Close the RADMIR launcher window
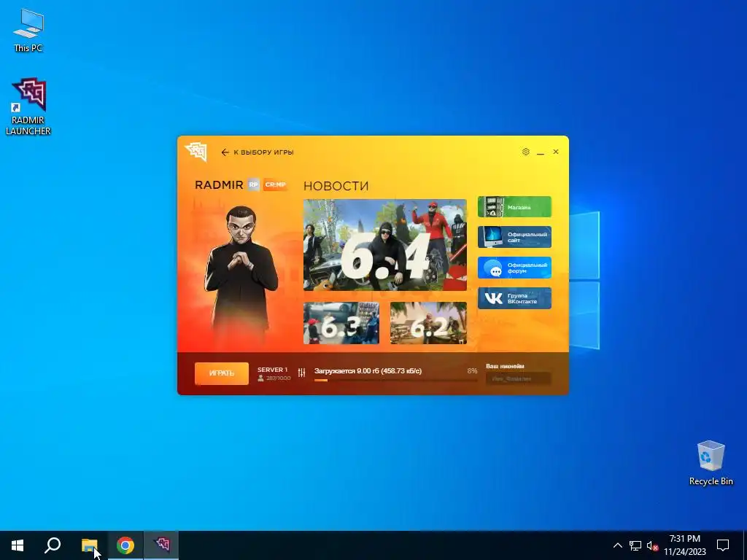This screenshot has height=560, width=747. point(555,152)
